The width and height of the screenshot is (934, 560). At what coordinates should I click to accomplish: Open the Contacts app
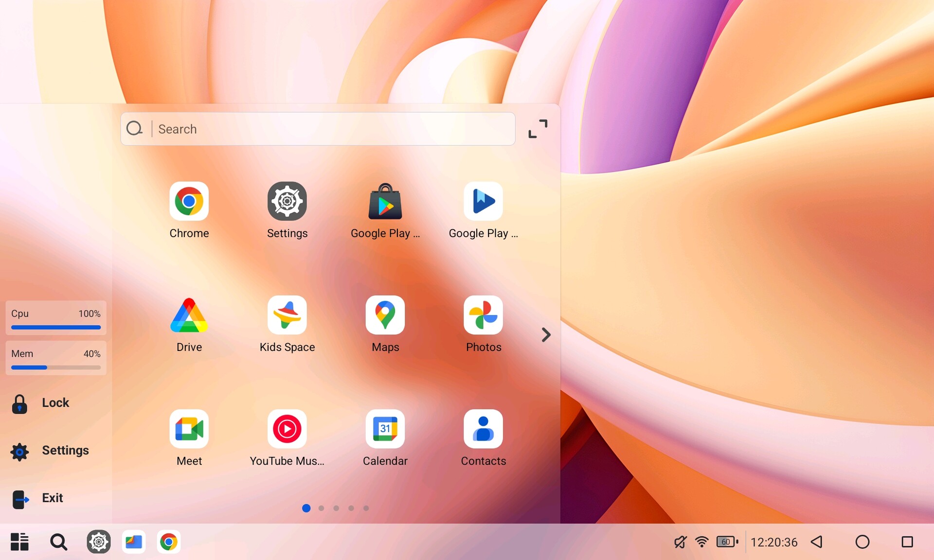483,429
